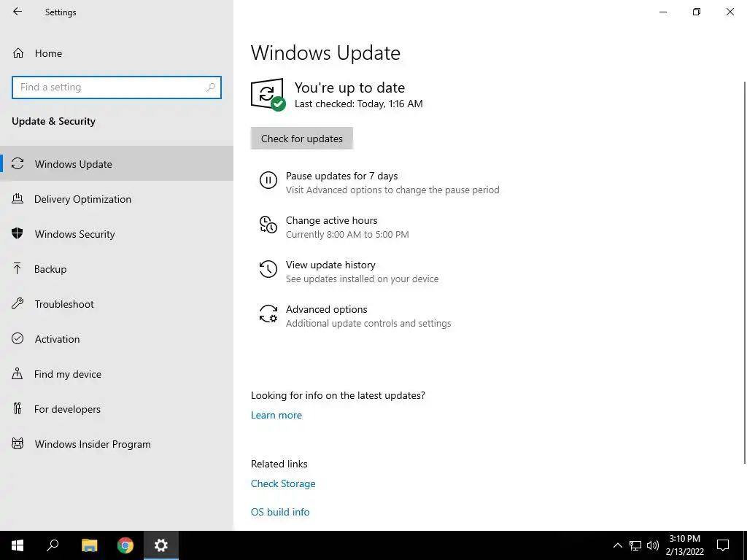Click the Backup upward arrow icon
Viewport: 747px width, 560px height.
[x=18, y=268]
